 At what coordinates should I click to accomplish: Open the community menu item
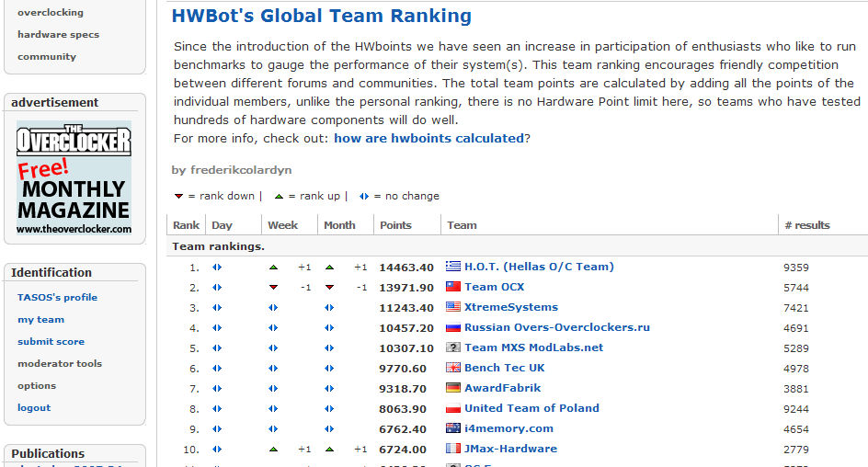47,56
